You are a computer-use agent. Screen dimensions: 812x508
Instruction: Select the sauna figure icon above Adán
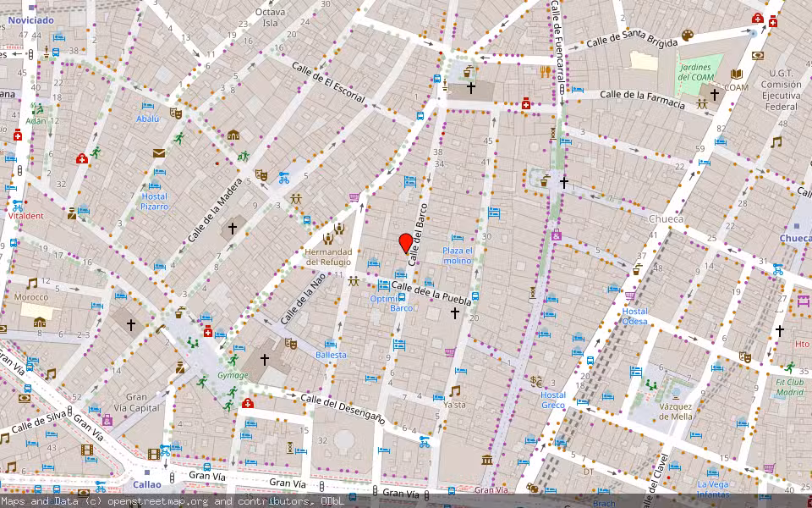pos(36,109)
